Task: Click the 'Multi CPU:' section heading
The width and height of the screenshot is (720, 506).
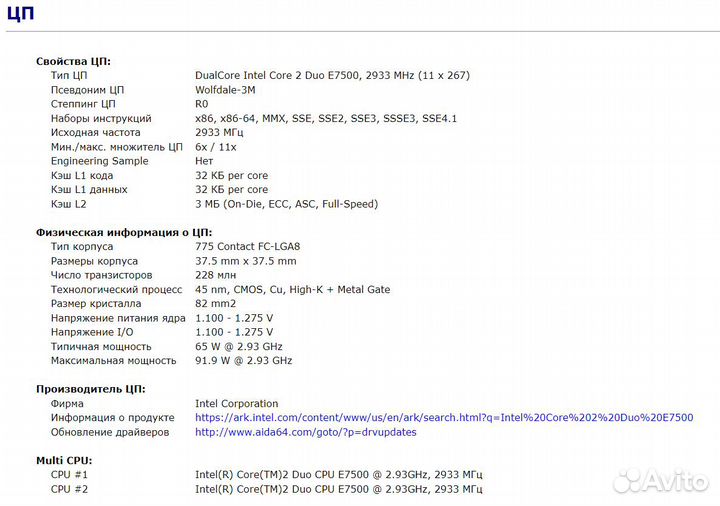Action: [64, 461]
